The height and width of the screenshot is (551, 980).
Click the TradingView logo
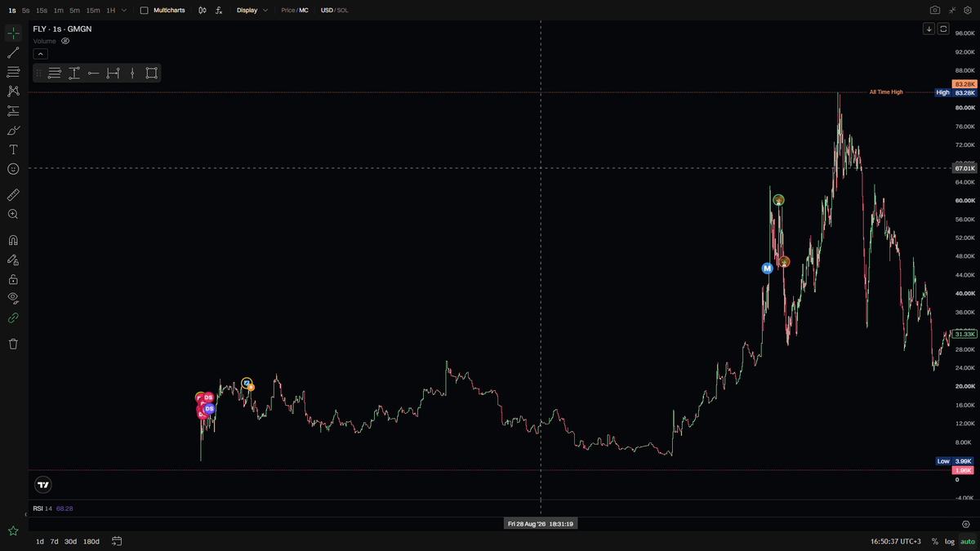click(44, 485)
